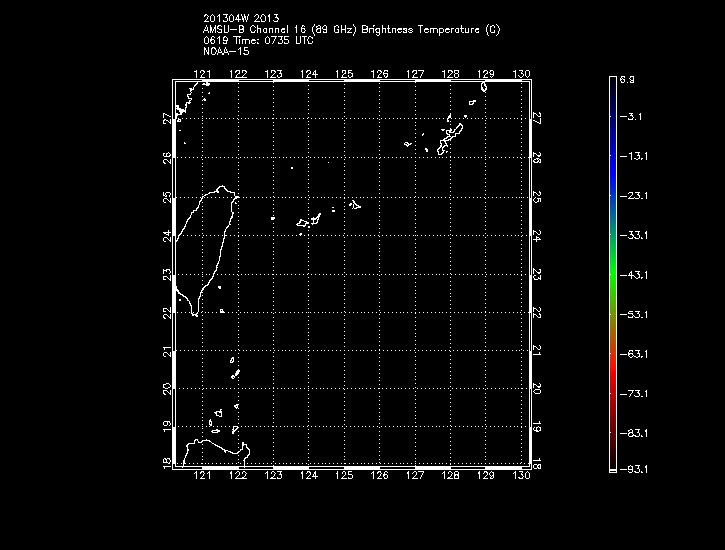Click the 125 longitude label on the top axis
Viewport: 725px width, 550px height.
(344, 74)
